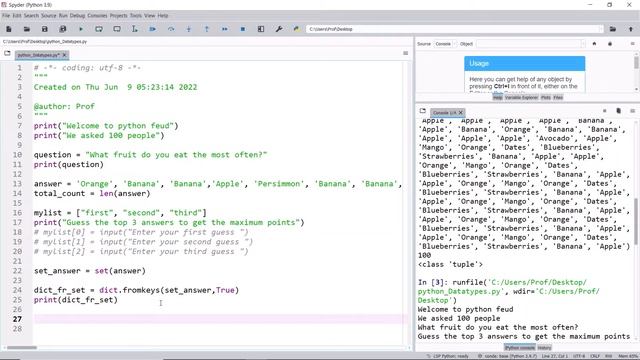
Task: Expand the working directory path dropdown
Action: click(600, 29)
